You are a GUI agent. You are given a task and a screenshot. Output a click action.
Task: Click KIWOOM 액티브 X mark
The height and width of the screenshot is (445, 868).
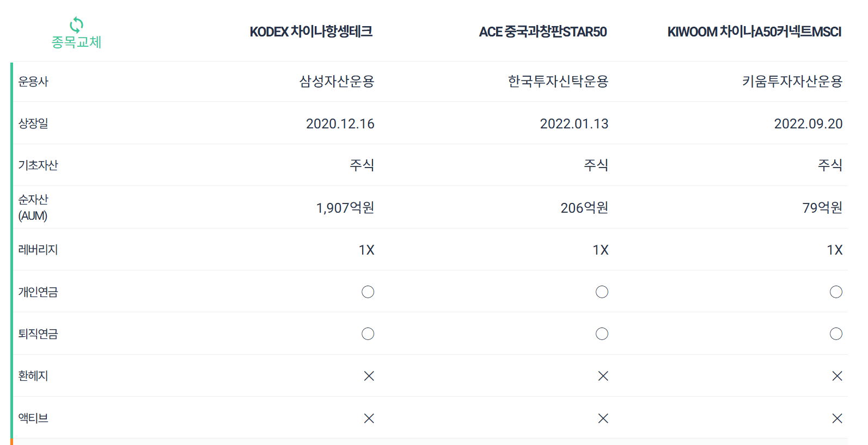coord(837,418)
